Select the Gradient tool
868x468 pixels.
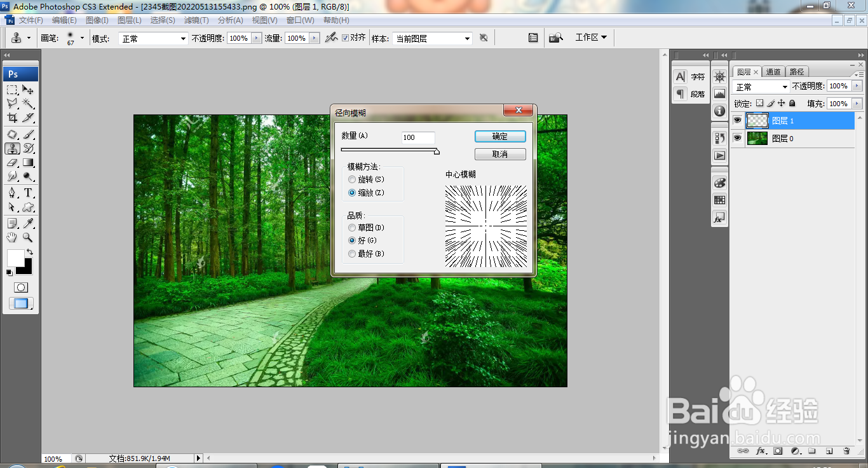pos(28,163)
